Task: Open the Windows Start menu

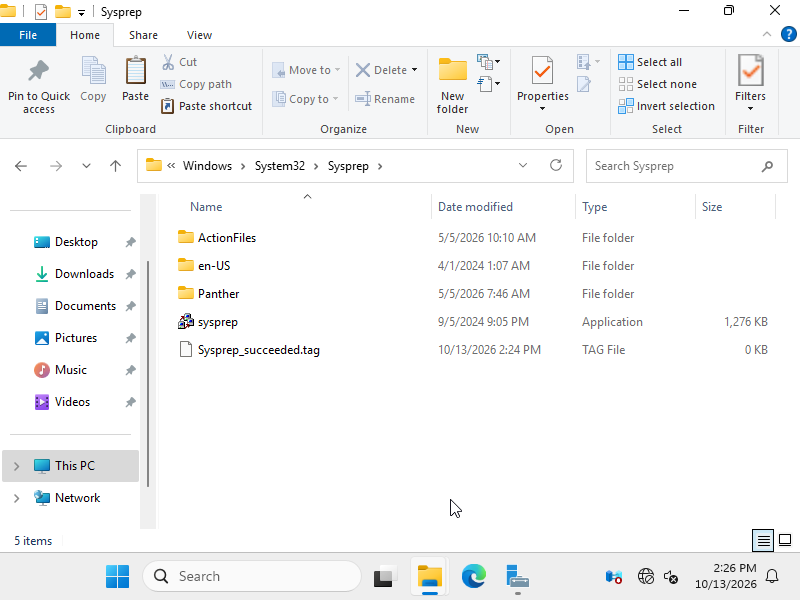Action: pos(117,577)
